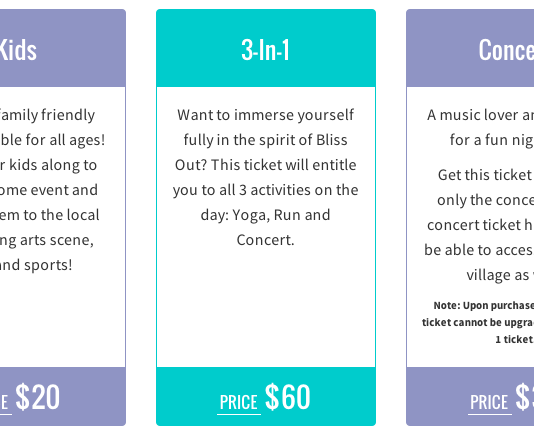Click the Kids ticket header
Screen dimensions: 534x433
(x=63, y=48)
